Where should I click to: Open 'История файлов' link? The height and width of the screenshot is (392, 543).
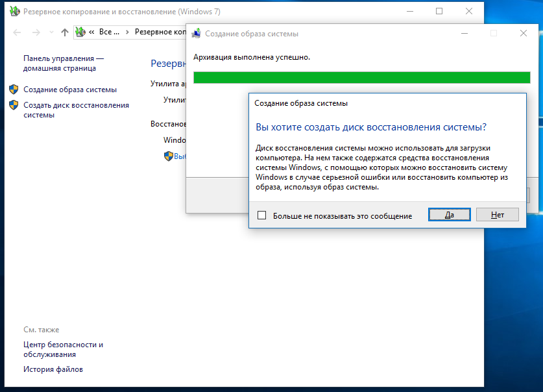point(53,369)
